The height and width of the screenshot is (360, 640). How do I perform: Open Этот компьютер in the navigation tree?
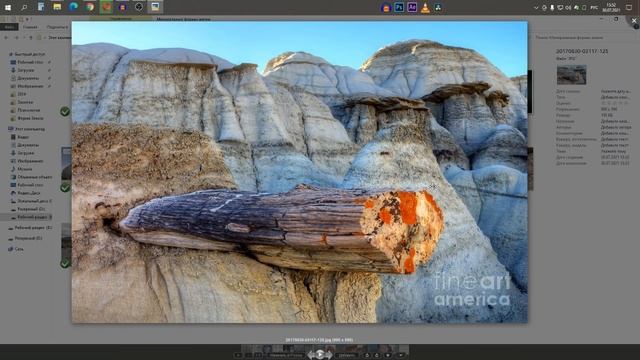pos(27,129)
